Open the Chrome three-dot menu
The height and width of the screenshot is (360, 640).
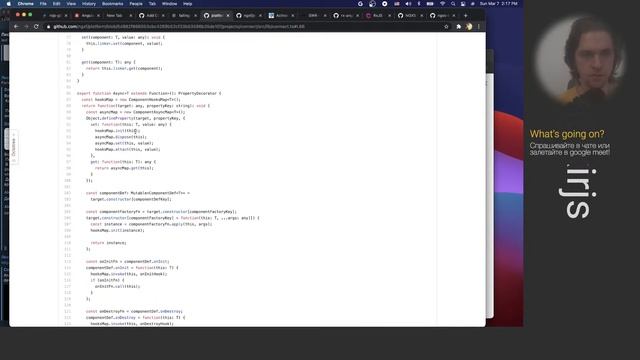click(x=479, y=27)
